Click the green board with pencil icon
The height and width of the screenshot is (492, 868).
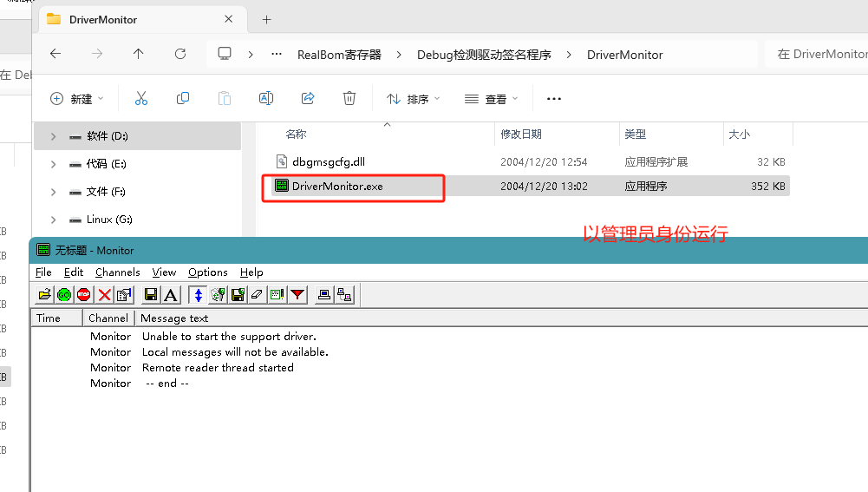click(x=277, y=295)
